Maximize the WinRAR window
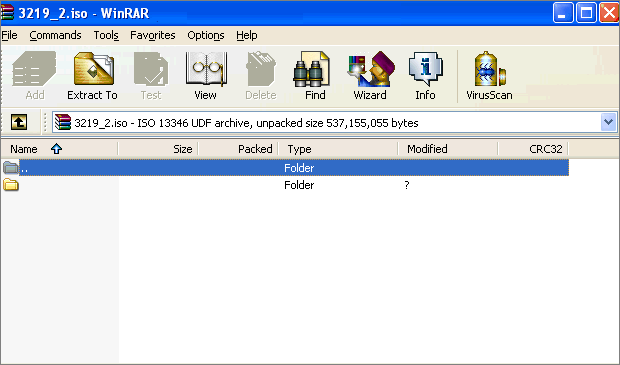This screenshot has height=365, width=620. tap(586, 13)
